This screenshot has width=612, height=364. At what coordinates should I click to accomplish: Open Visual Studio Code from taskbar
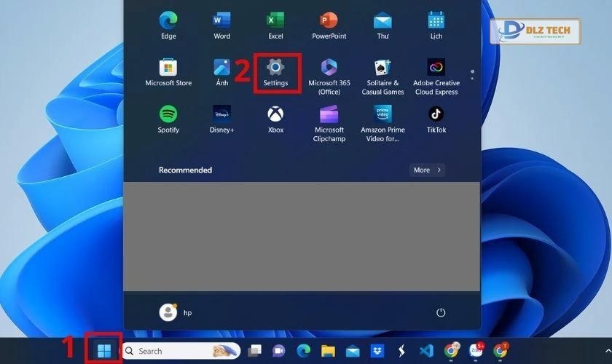click(425, 351)
